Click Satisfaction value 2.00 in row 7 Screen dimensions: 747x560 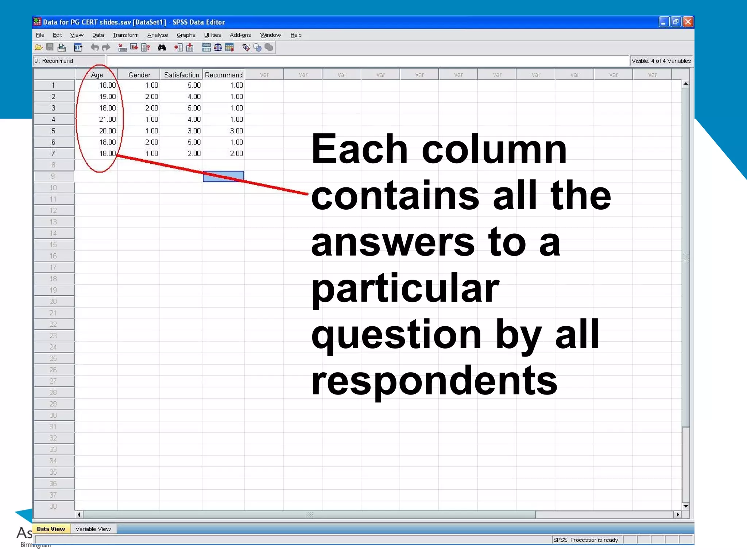181,153
